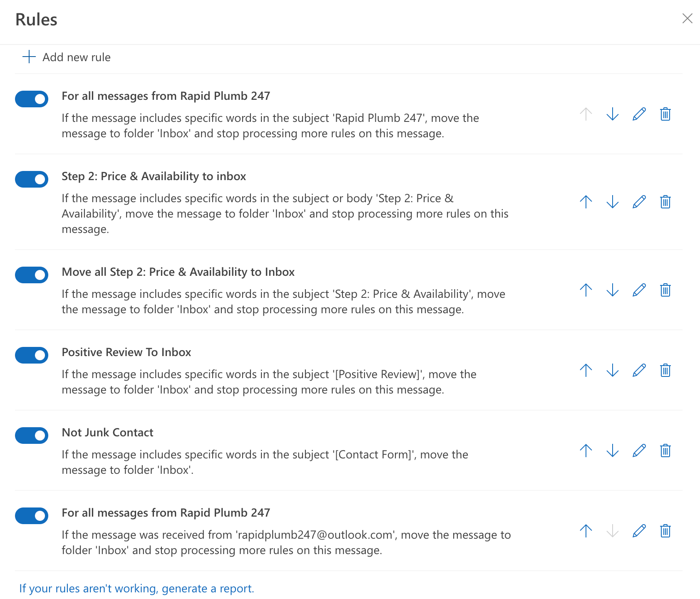This screenshot has height=599, width=700.
Task: Select the Not Junk Contact rule title
Action: [x=107, y=433]
